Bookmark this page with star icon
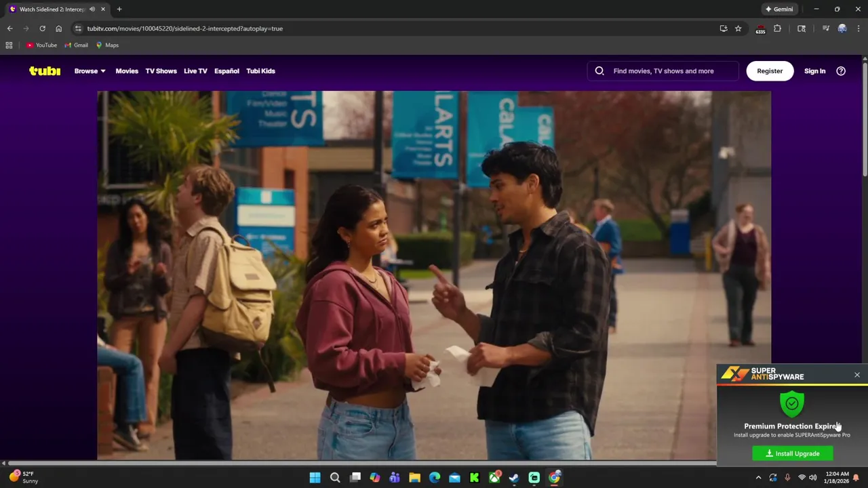868x488 pixels. point(738,28)
